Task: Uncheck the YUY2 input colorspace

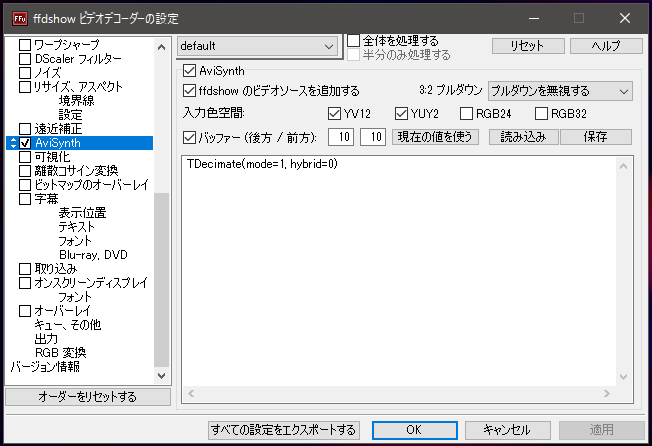Action: [x=401, y=113]
